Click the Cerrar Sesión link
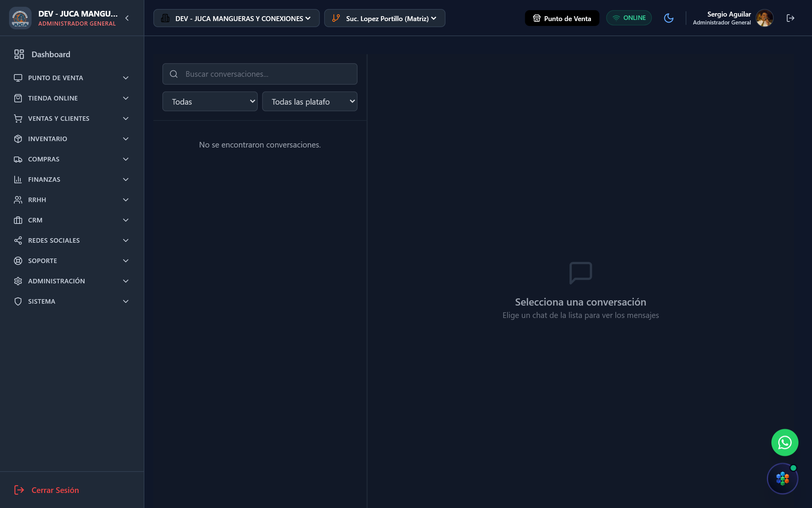The image size is (812, 508). (47, 490)
